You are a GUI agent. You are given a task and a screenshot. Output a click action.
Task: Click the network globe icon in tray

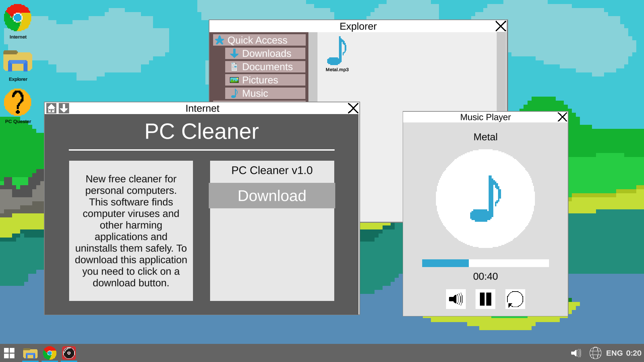595,353
